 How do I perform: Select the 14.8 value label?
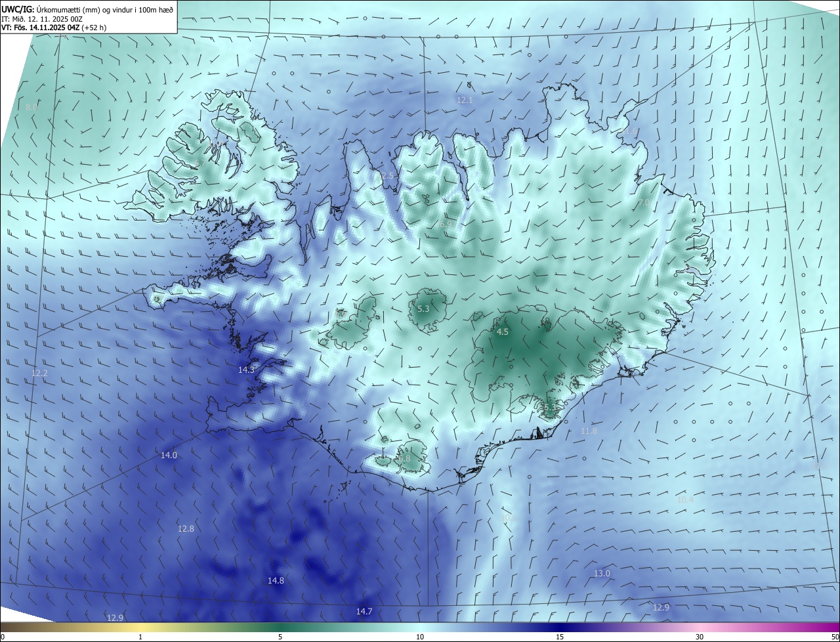(276, 580)
